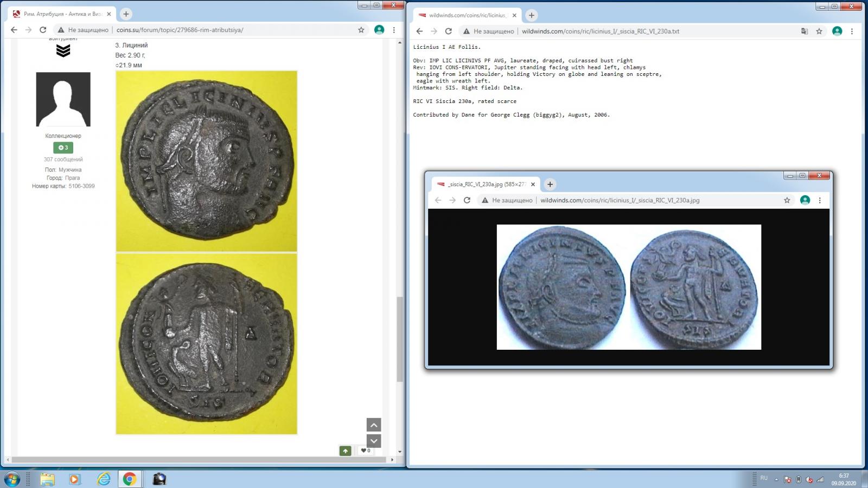The image size is (868, 488).
Task: Go back in the coins.su window
Action: tap(14, 30)
